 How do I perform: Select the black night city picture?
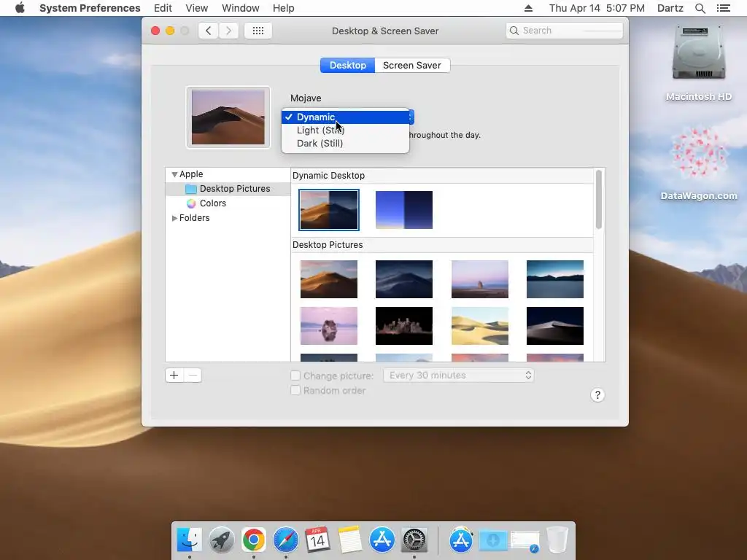404,326
